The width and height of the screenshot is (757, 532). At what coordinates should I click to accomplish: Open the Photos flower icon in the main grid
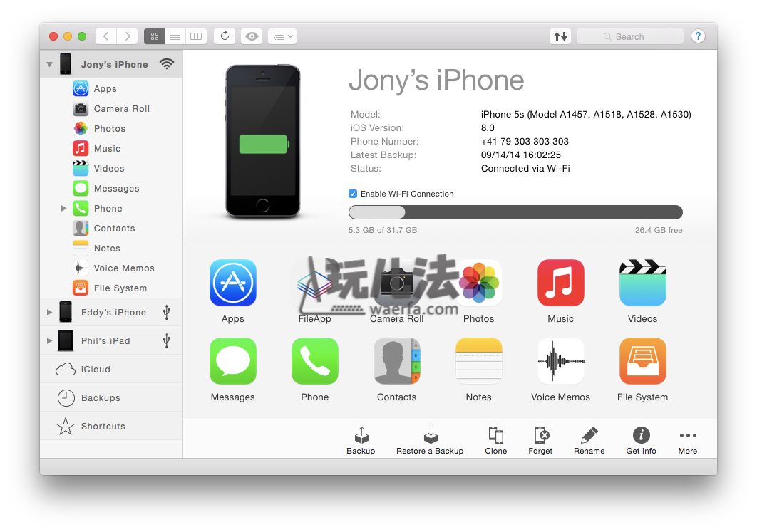click(479, 283)
